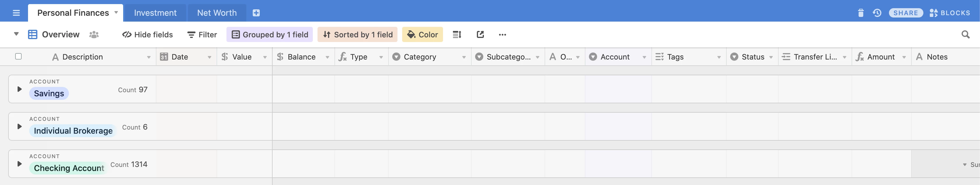
Task: Click the Value currency field icon
Action: [x=225, y=57]
